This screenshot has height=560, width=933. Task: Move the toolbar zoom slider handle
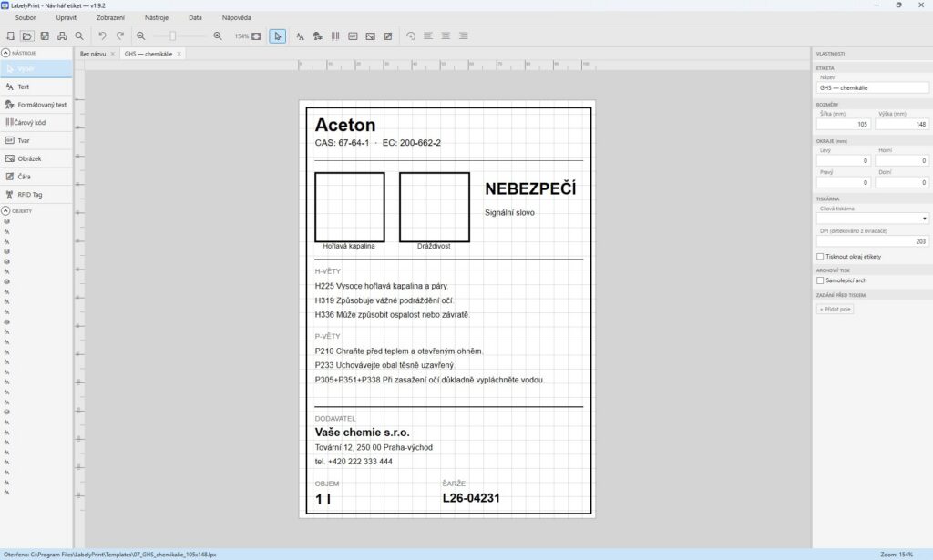[x=172, y=36]
